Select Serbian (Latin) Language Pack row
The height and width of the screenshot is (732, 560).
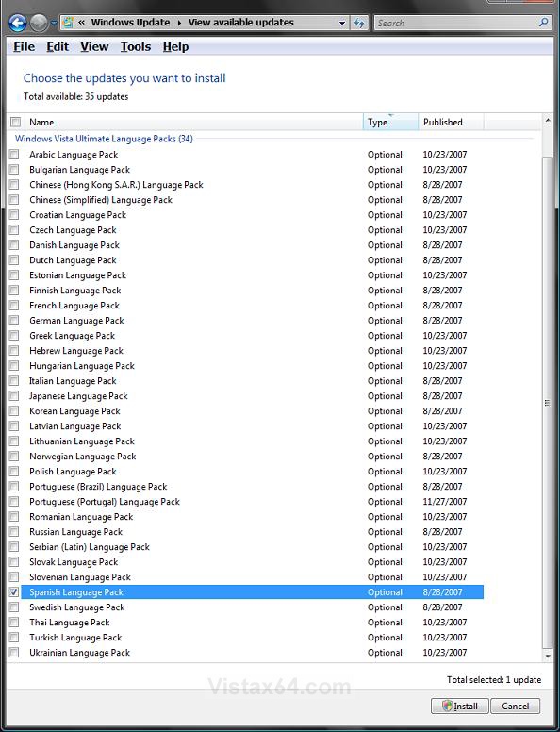coord(252,547)
